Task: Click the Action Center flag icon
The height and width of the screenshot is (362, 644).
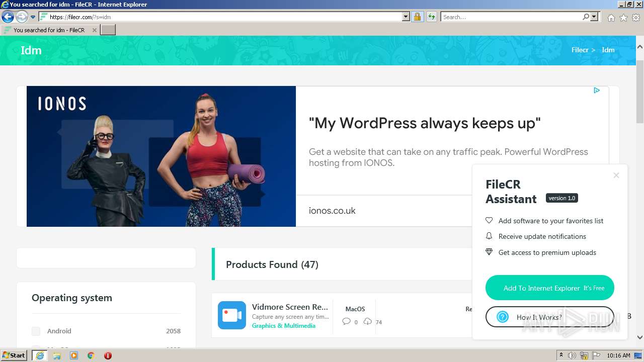Action: click(x=597, y=355)
